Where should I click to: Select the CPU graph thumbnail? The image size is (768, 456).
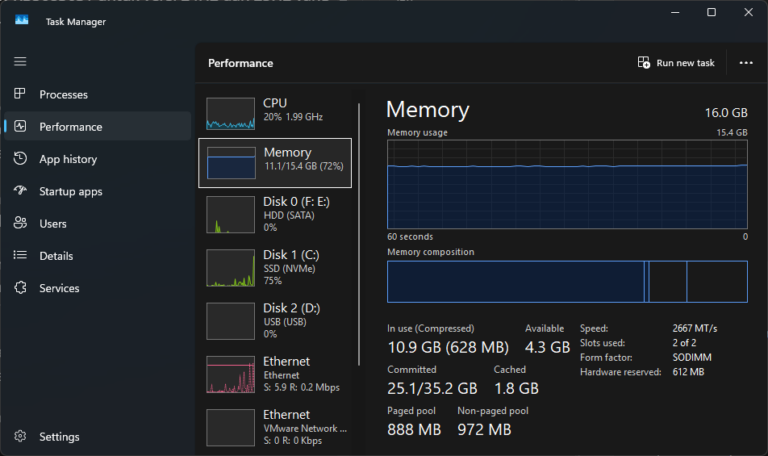click(230, 113)
